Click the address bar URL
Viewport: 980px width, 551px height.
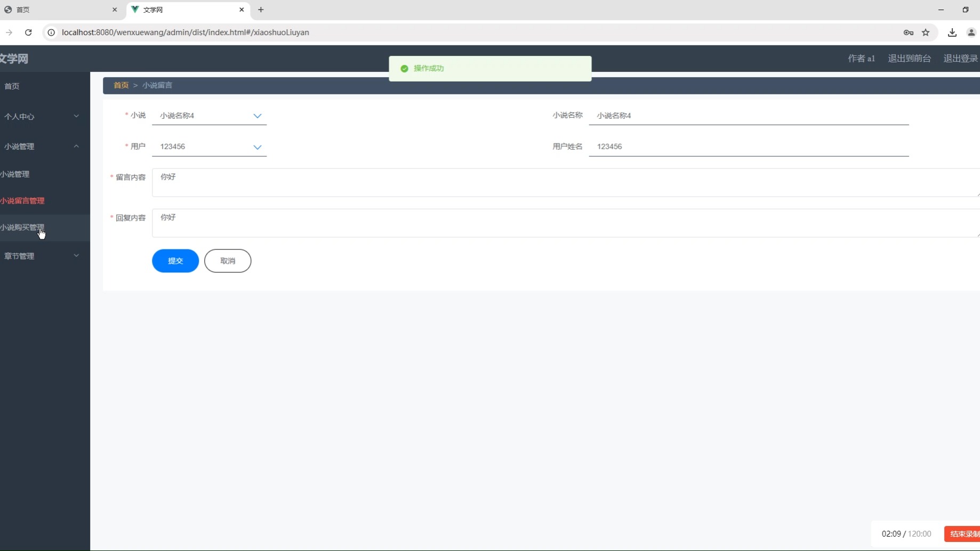[x=185, y=33]
